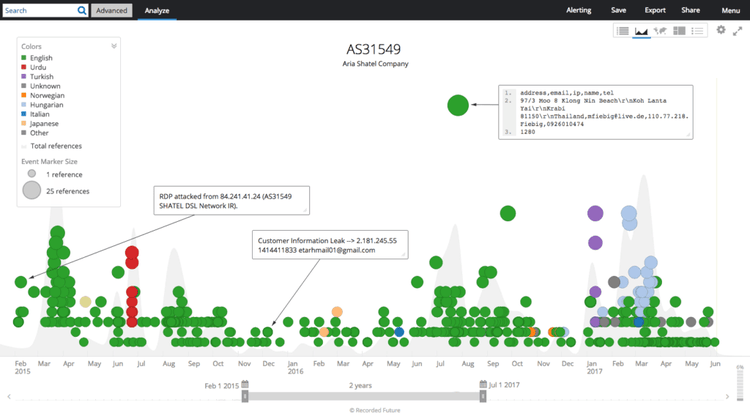
Task: Open chart settings gear
Action: [721, 31]
